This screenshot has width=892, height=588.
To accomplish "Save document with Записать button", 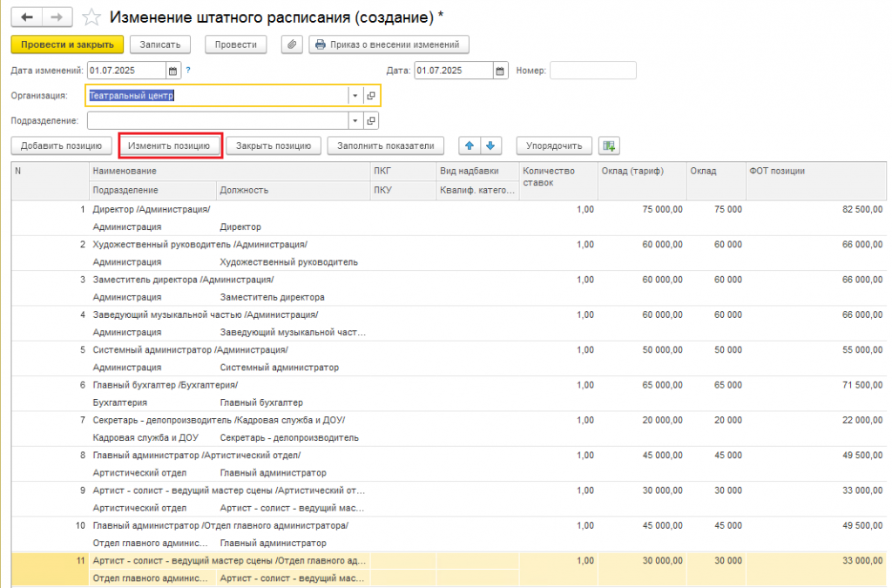I will coord(160,44).
